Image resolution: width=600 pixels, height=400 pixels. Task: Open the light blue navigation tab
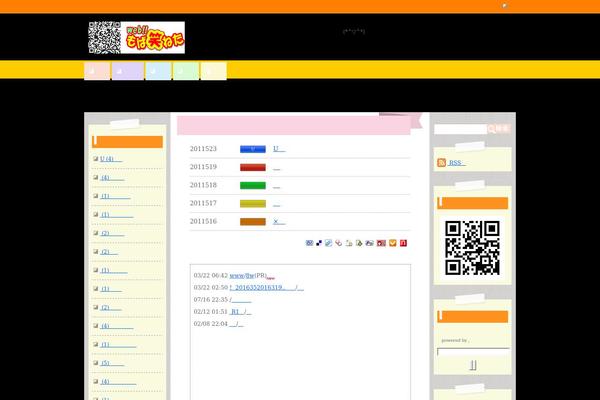[158, 71]
